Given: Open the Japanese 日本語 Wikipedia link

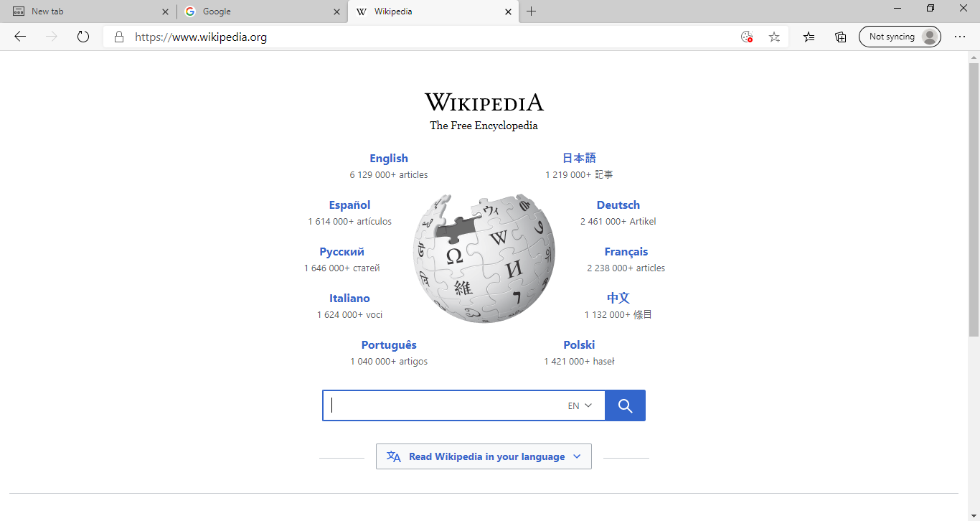Looking at the screenshot, I should [x=579, y=159].
